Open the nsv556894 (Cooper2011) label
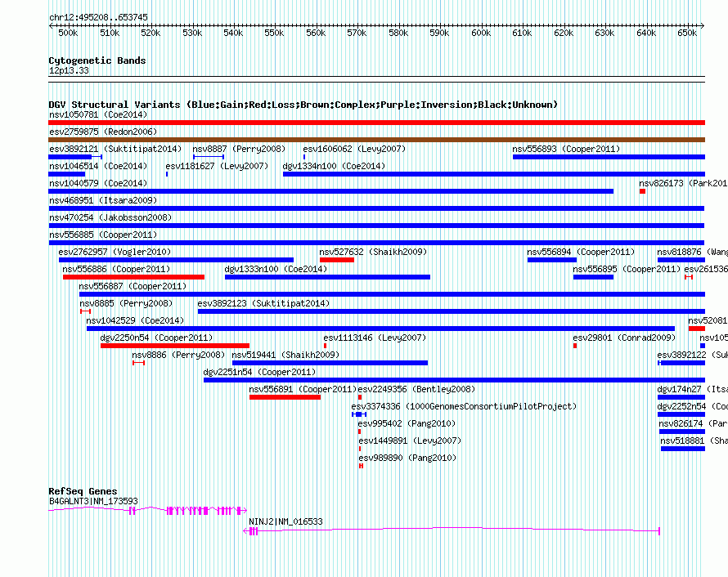Image resolution: width=728 pixels, height=577 pixels. coord(581,252)
